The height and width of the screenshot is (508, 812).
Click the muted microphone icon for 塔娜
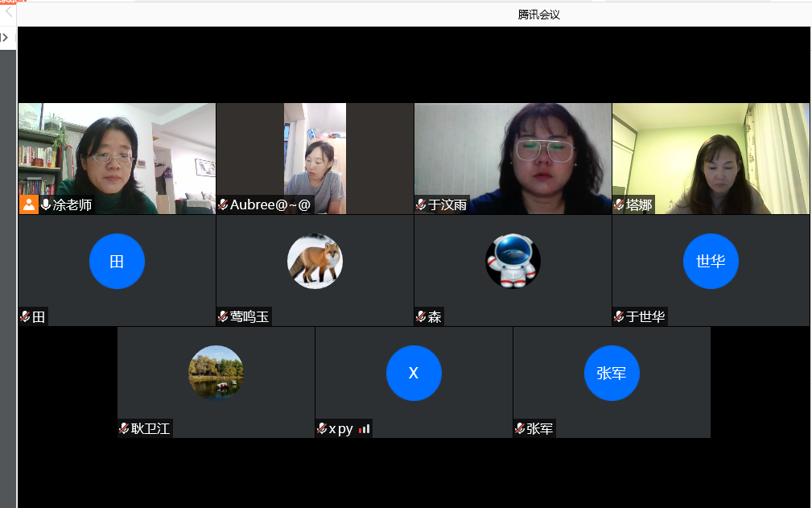point(619,204)
